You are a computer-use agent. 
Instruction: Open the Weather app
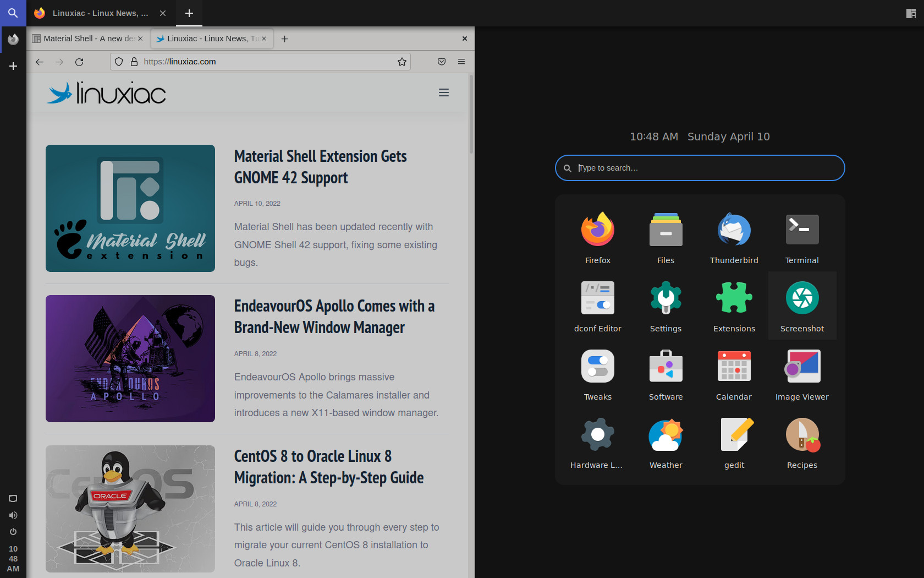coord(665,442)
